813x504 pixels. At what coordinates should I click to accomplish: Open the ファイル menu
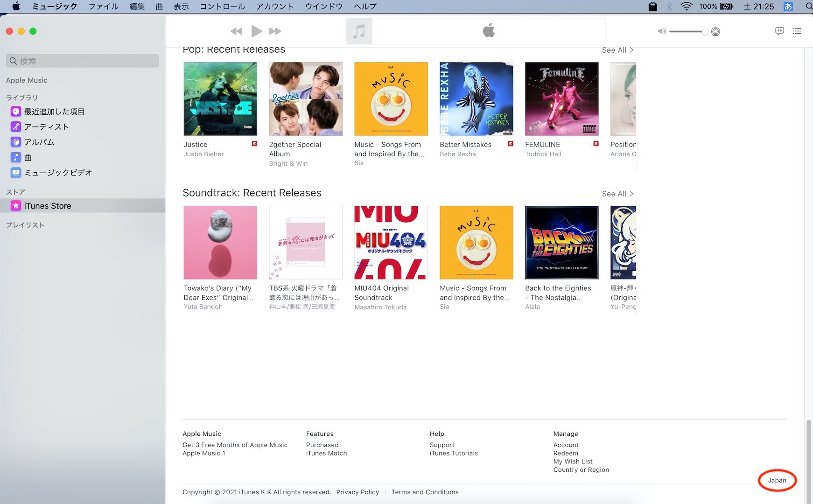104,7
